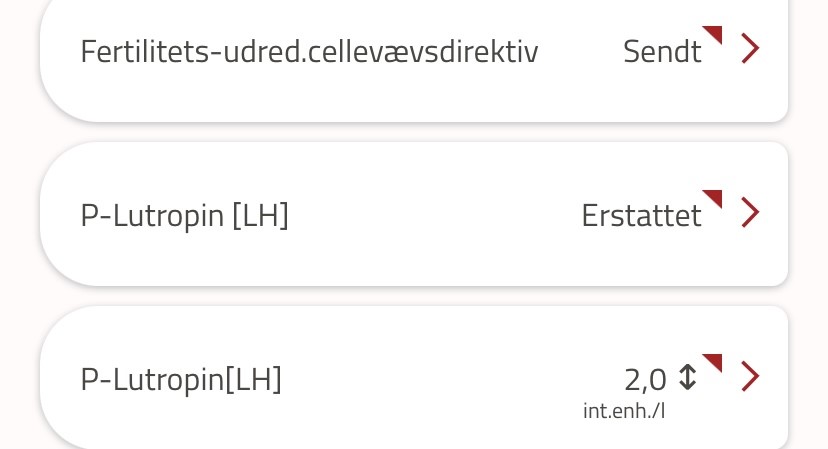Select the Fertilitets-udred.cellevævsdirektiv label
This screenshot has width=828, height=449.
[x=309, y=51]
